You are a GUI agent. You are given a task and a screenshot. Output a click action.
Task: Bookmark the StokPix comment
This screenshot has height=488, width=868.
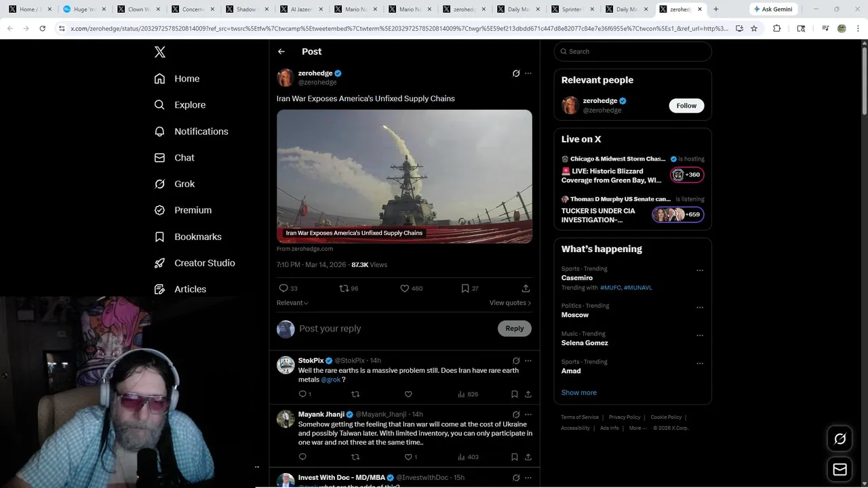pos(515,394)
